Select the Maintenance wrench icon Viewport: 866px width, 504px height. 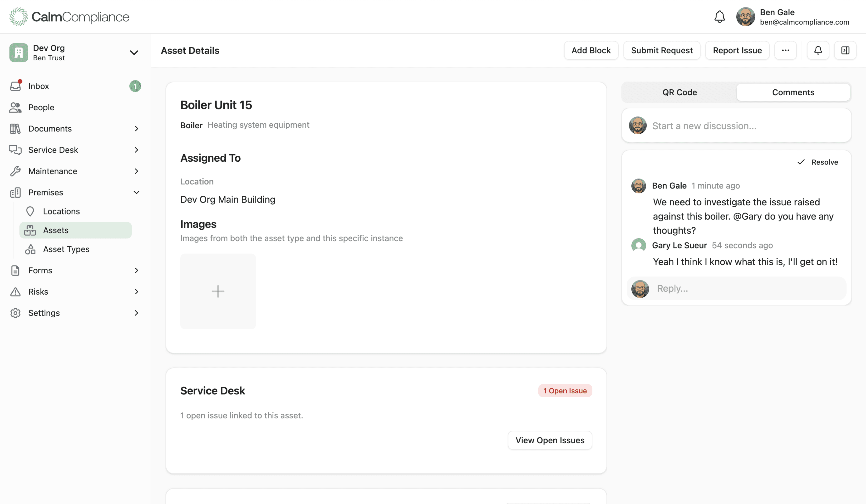coord(15,171)
